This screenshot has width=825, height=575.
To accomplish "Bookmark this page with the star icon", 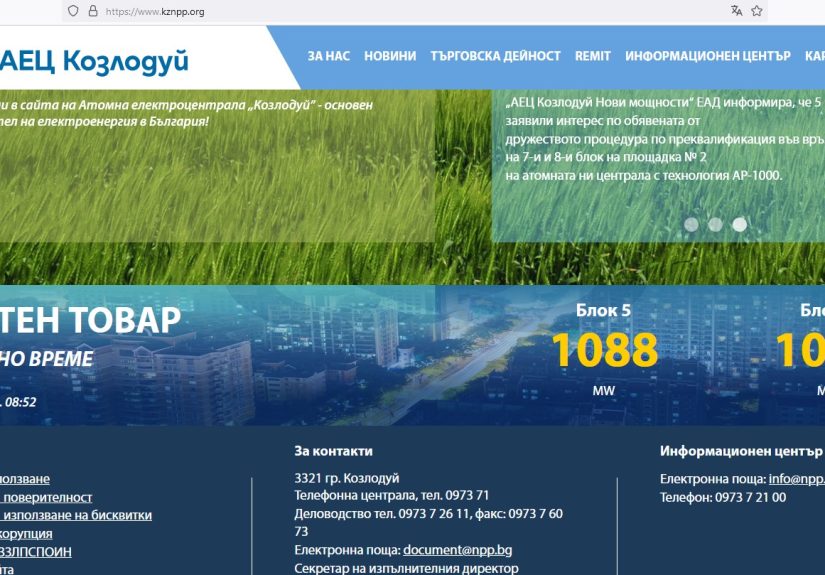I will coord(757,11).
